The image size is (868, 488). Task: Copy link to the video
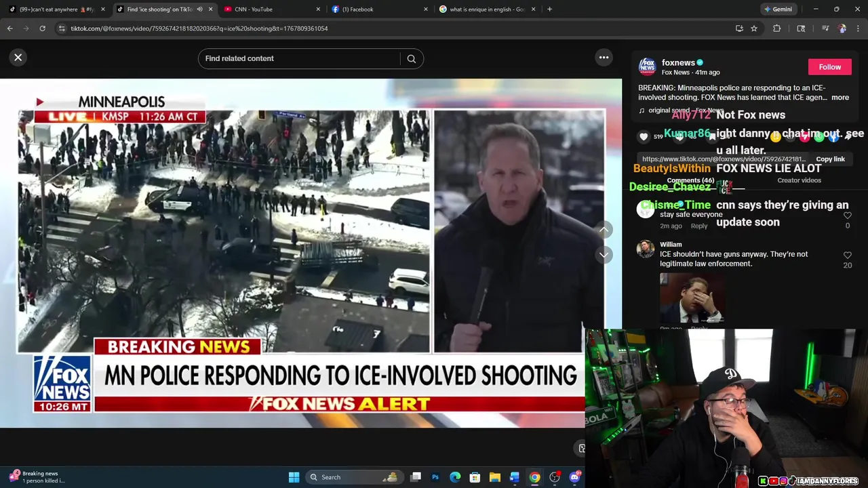830,159
